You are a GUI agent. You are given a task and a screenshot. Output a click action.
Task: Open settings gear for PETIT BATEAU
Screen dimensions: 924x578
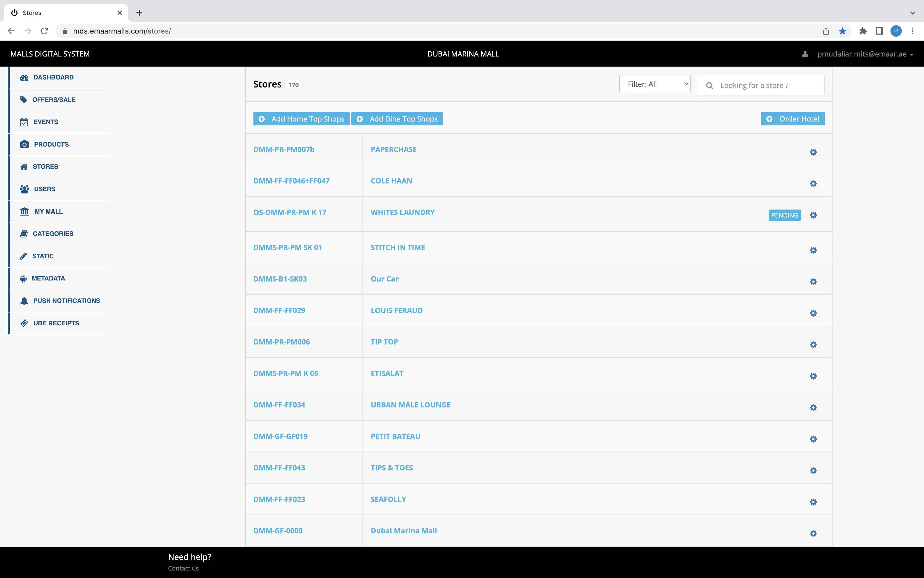click(x=813, y=439)
